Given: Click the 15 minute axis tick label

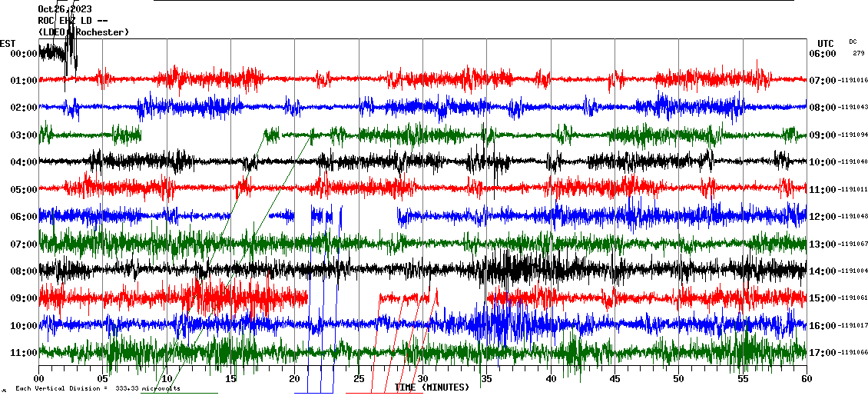Looking at the screenshot, I should [231, 379].
